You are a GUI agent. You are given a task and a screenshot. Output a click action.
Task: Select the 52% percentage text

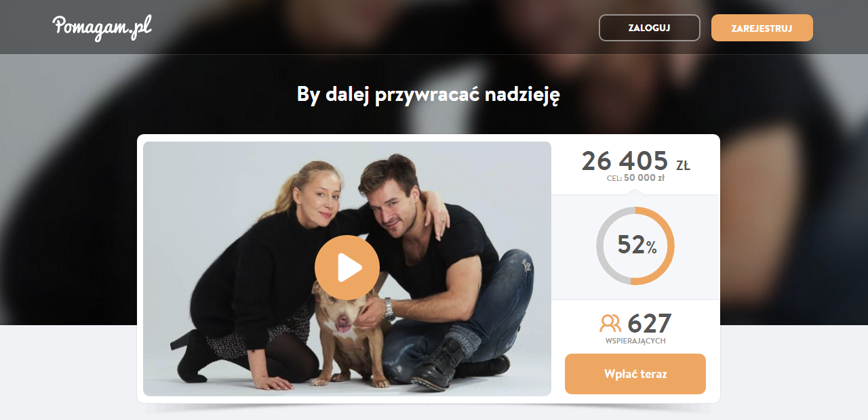637,245
